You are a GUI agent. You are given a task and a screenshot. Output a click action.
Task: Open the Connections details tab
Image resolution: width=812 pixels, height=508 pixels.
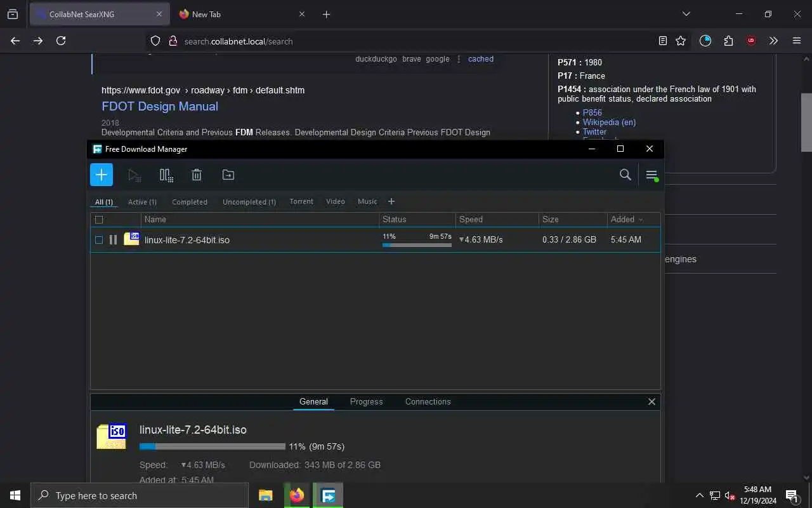click(x=428, y=401)
